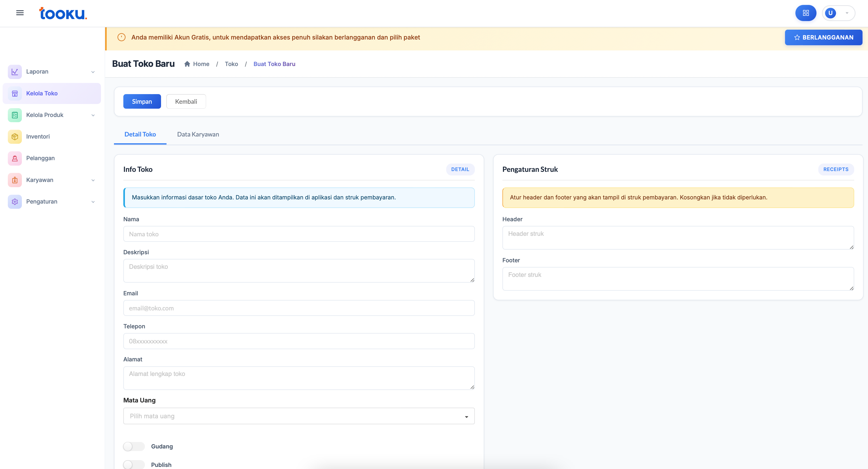Viewport: 868px width, 469px height.
Task: Expand the Karyawan sidebar chevron
Action: [x=93, y=180]
